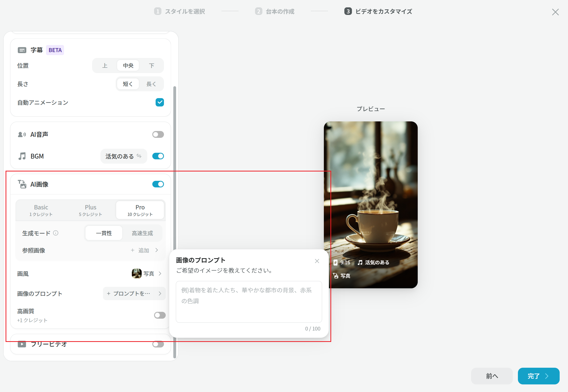Click the subtitles (字幕) caption icon
568x392 pixels.
[22, 50]
